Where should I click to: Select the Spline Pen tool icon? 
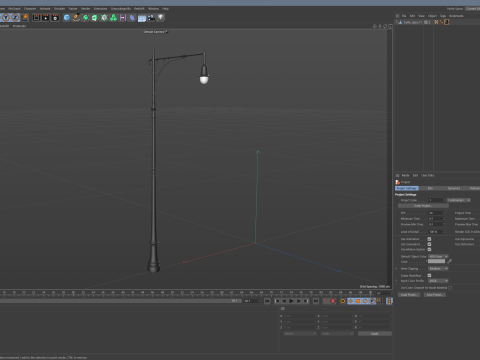click(76, 18)
